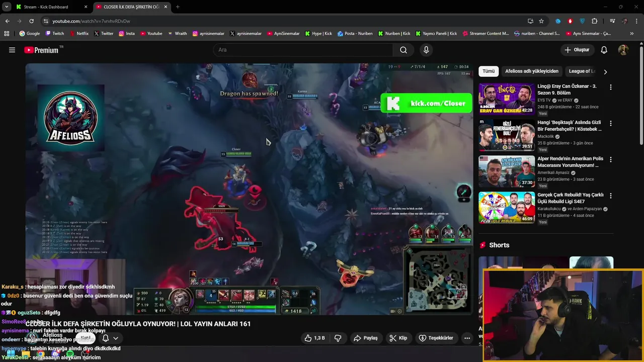Open Chrome three-dot menu

tap(637, 21)
